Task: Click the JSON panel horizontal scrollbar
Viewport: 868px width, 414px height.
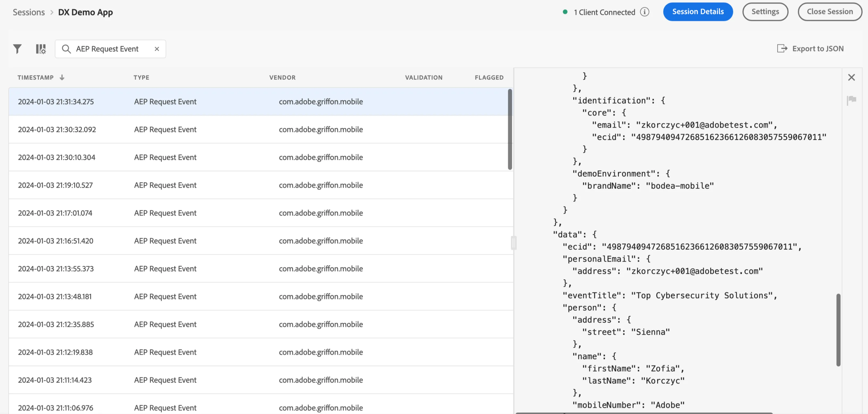Action: 644,413
